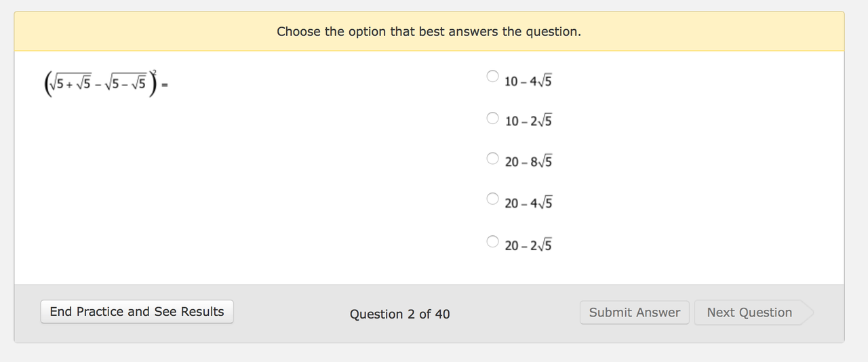Mark the radio button for 20 – 4√5
This screenshot has width=868, height=362.
[x=493, y=199]
